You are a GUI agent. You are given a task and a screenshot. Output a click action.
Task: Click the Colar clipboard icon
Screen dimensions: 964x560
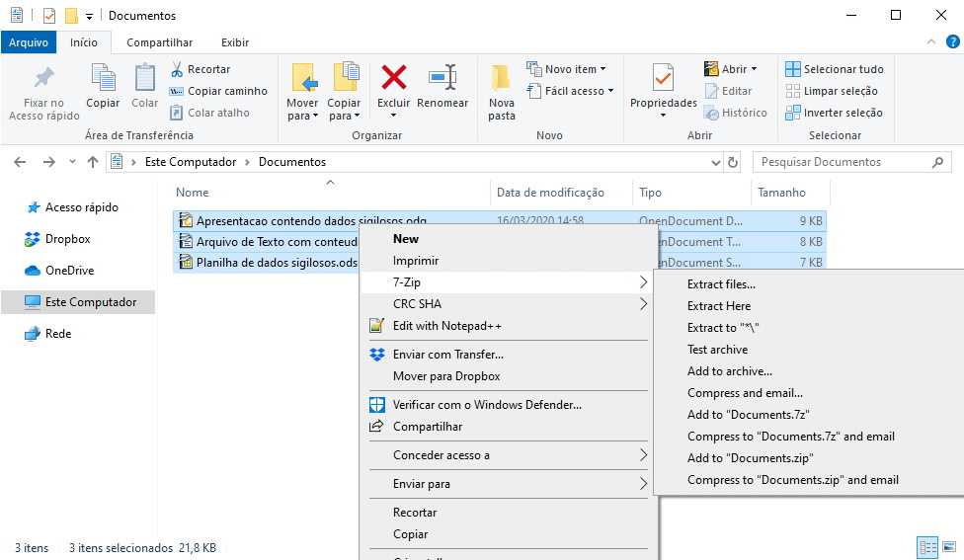click(144, 77)
